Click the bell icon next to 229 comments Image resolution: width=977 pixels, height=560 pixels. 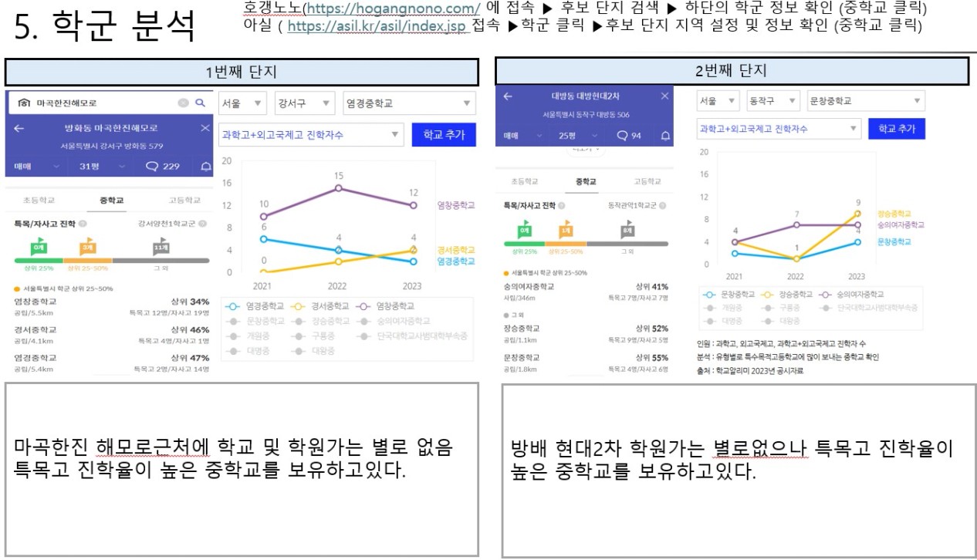pos(205,166)
